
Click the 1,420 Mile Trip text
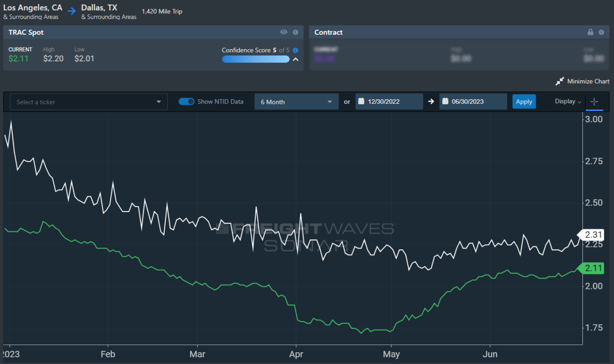[162, 11]
